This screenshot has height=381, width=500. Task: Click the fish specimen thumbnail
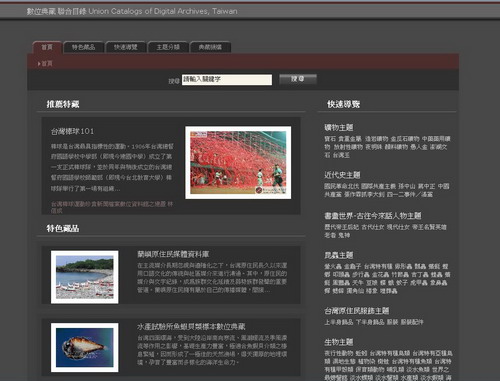click(x=85, y=347)
